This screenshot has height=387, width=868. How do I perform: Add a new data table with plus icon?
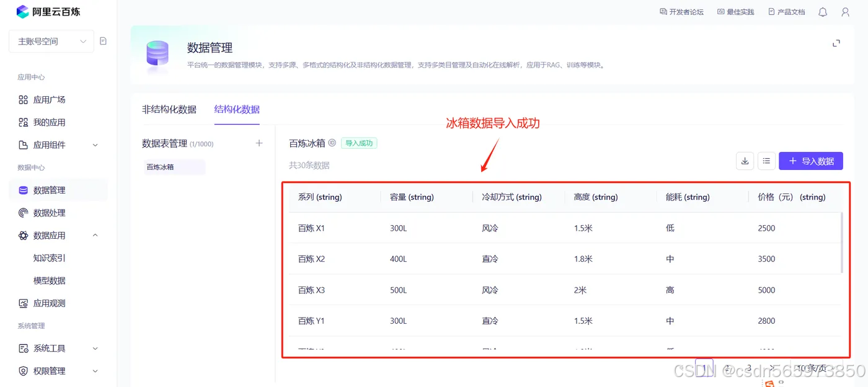(259, 143)
